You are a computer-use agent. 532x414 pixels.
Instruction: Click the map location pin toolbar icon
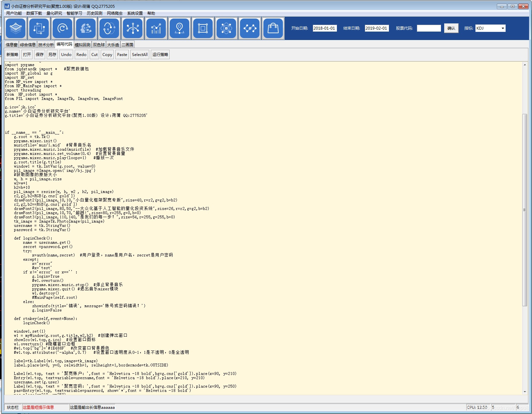(x=180, y=28)
